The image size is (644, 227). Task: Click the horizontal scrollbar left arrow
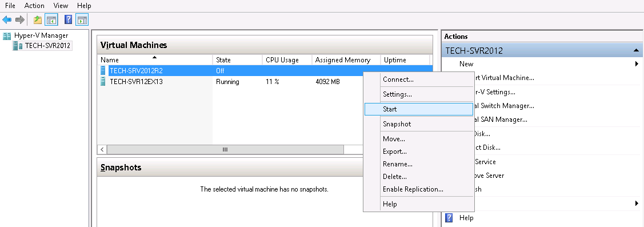[x=102, y=150]
